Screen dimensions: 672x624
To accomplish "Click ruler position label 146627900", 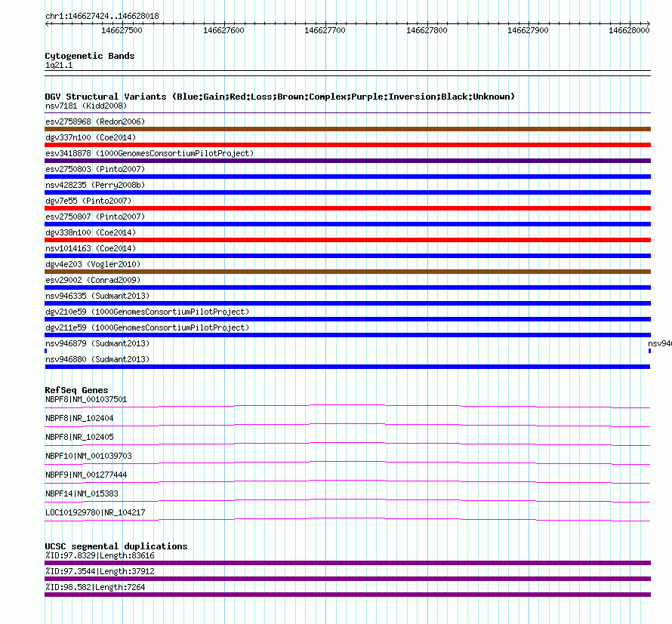I will (528, 30).
